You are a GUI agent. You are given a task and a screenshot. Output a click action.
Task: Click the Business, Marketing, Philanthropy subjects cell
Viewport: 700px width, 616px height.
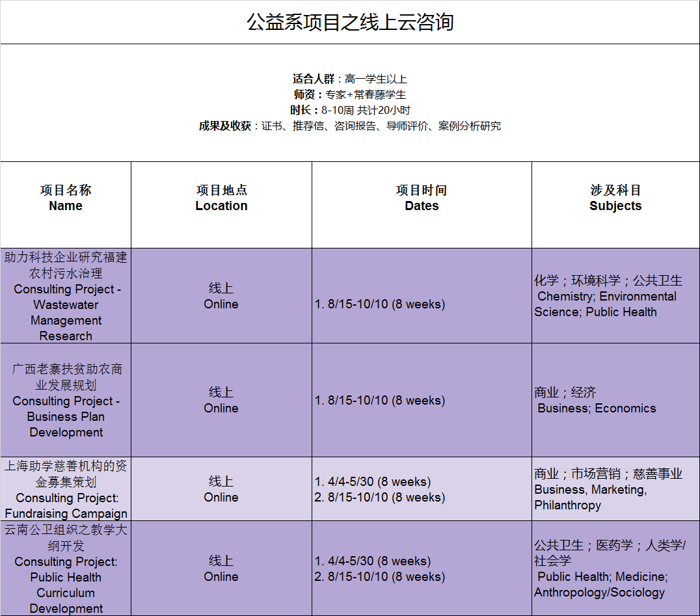tap(615, 490)
